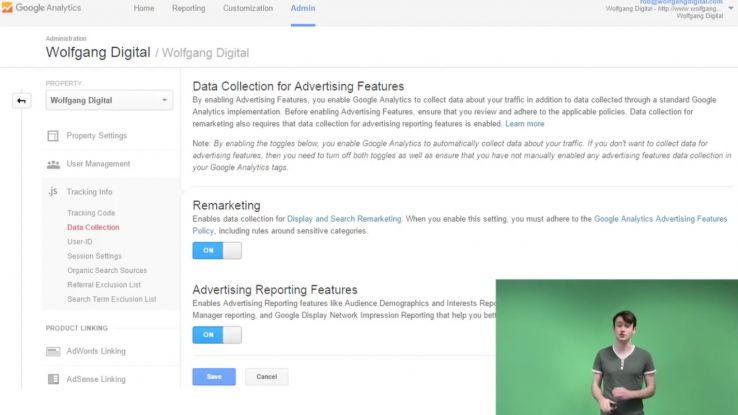Switch to the Reporting tab
738x415 pixels.
click(188, 9)
